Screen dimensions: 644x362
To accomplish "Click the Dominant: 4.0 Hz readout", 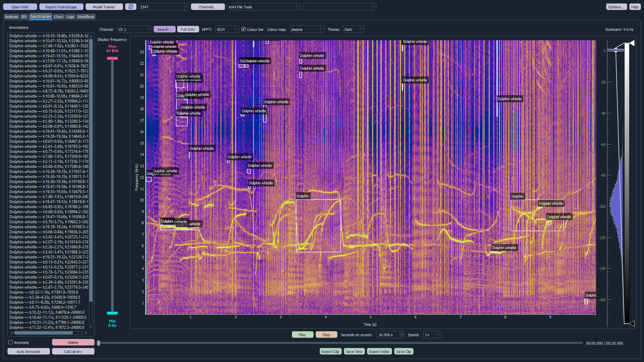I will point(619,29).
